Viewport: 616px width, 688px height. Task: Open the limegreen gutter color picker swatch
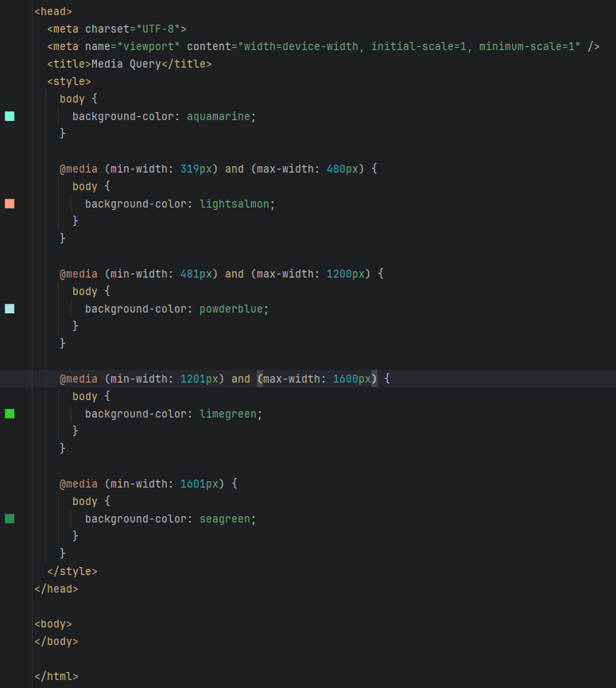pyautogui.click(x=10, y=414)
